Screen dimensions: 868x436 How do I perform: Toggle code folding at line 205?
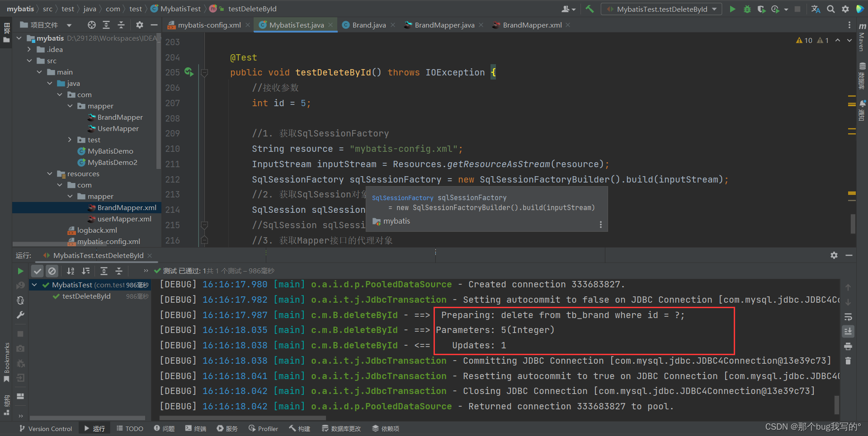[x=204, y=72]
